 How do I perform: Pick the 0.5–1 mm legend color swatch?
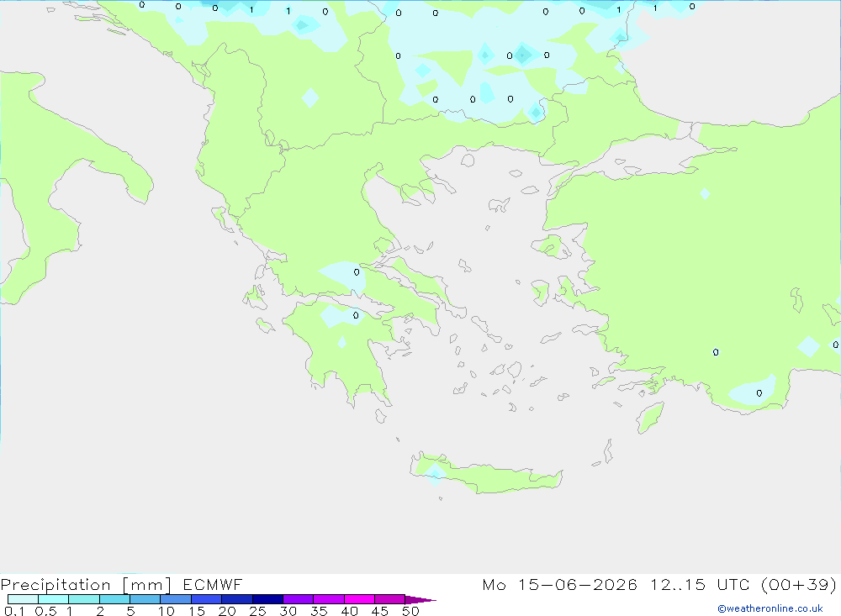[x=54, y=599]
